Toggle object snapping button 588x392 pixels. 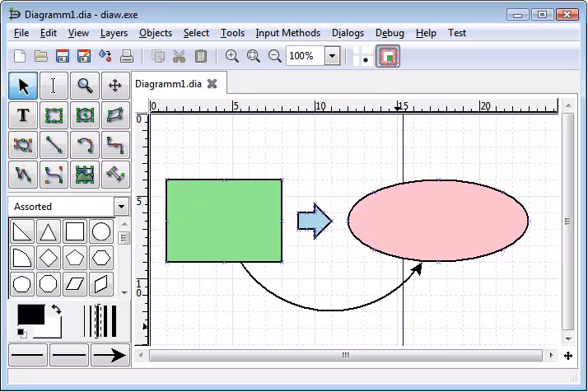[388, 56]
